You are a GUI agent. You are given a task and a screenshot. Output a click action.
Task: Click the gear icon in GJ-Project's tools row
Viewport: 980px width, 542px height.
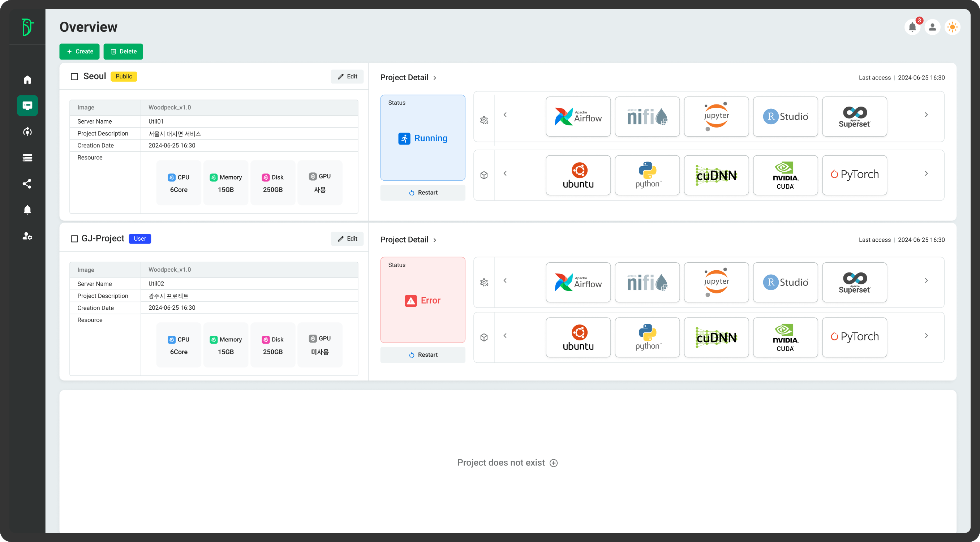pyautogui.click(x=484, y=283)
